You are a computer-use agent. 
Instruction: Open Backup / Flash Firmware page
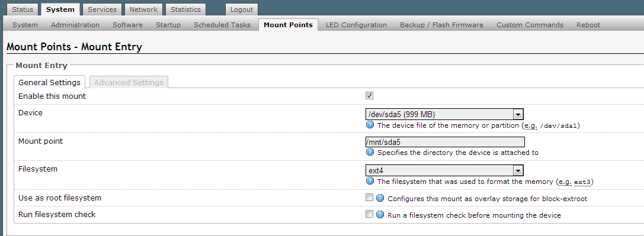coord(441,25)
